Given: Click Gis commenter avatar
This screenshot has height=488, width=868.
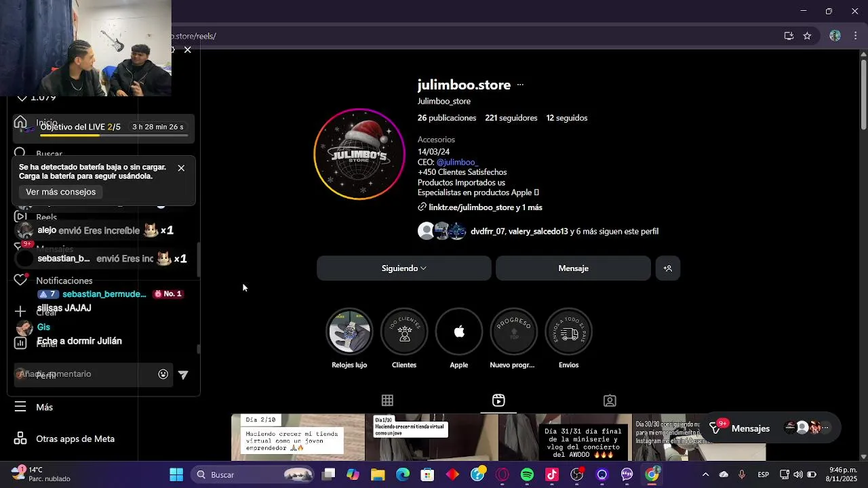Looking at the screenshot, I should (24, 328).
